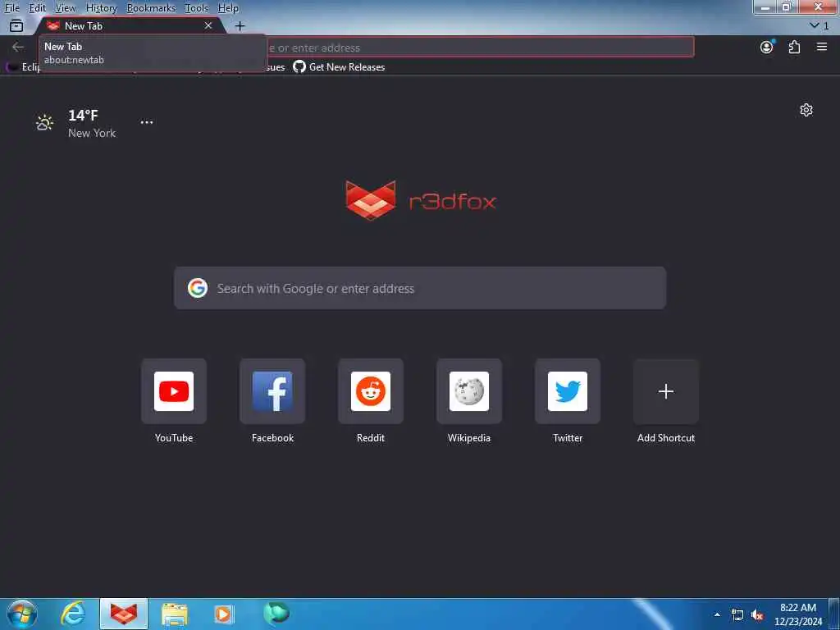Click the muted volume tray icon
The image size is (840, 630).
(x=757, y=615)
